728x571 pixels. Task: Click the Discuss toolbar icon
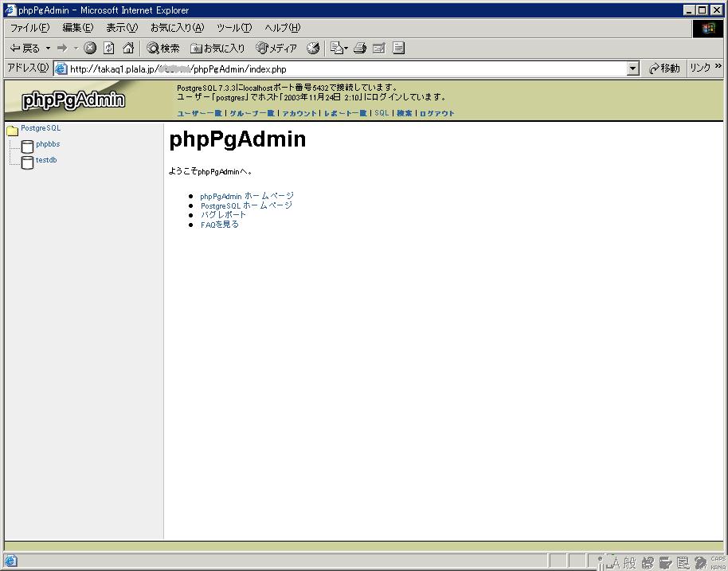398,48
